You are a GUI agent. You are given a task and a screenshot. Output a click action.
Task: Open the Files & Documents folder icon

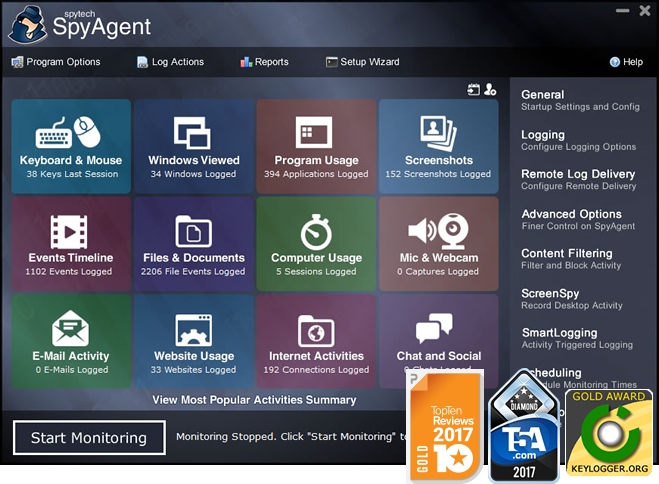tap(193, 231)
